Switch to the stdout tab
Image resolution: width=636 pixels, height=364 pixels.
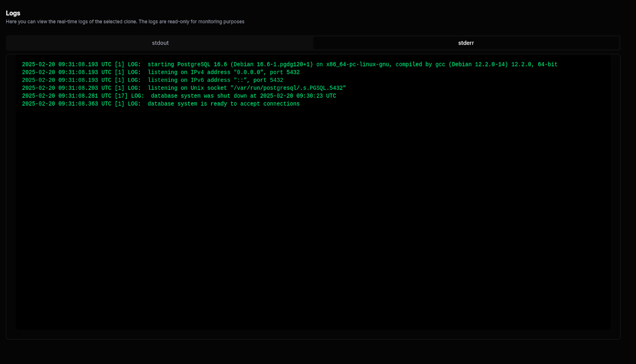click(160, 43)
